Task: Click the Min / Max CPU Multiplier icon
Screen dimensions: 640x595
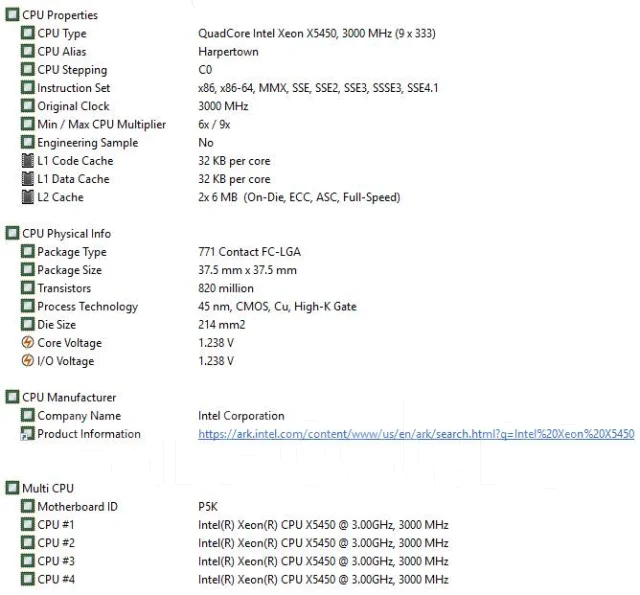Action: click(x=27, y=124)
